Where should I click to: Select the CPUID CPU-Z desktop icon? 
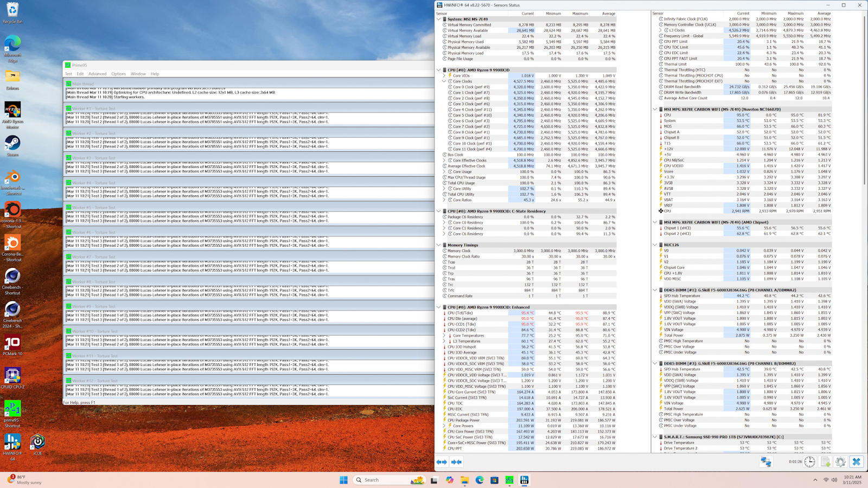(12, 378)
